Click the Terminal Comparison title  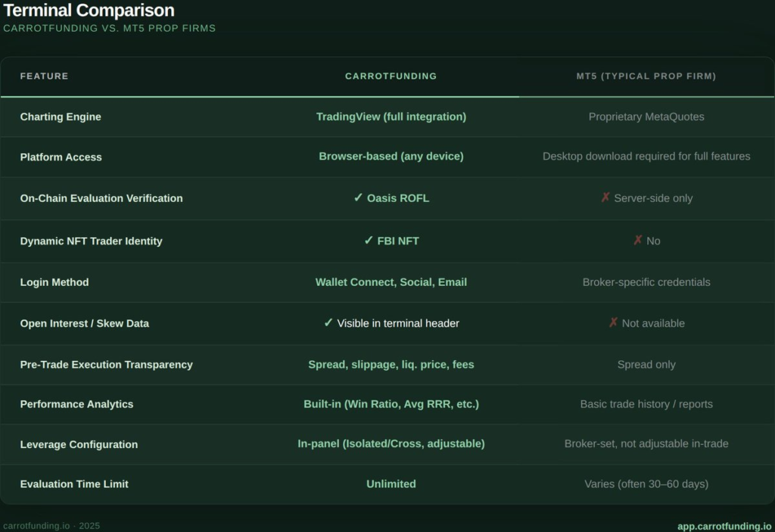pyautogui.click(x=89, y=11)
